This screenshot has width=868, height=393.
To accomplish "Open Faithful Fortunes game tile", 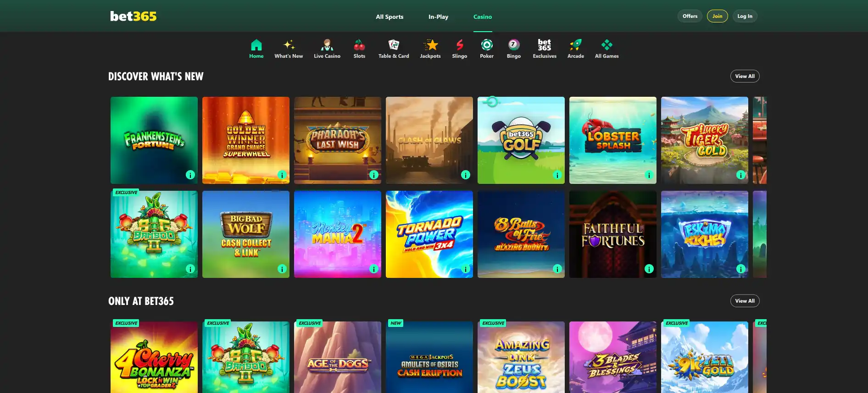I will pyautogui.click(x=613, y=234).
